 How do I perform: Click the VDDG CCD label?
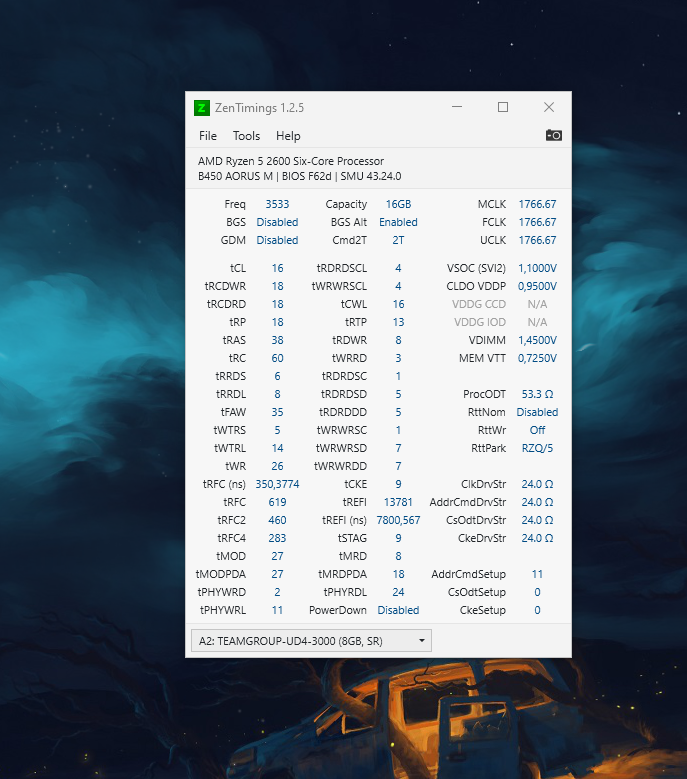coord(478,304)
